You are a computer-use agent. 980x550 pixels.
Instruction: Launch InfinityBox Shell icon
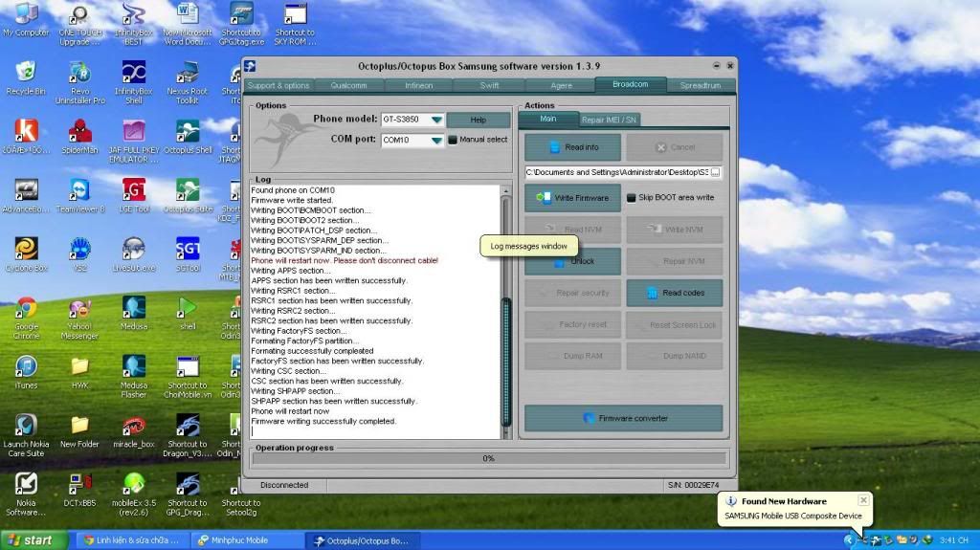click(x=133, y=82)
